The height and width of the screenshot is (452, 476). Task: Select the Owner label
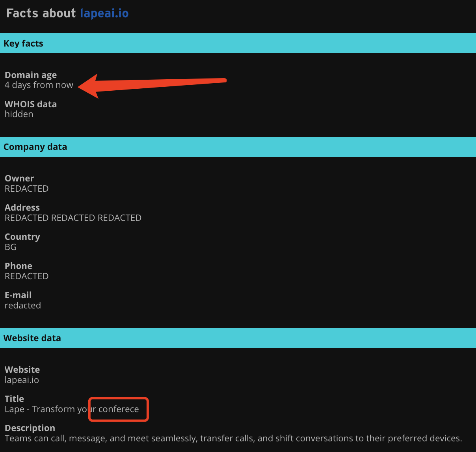point(19,178)
